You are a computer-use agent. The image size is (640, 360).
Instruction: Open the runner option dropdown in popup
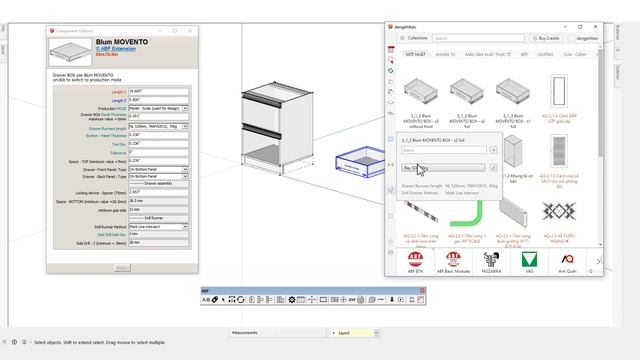point(443,168)
